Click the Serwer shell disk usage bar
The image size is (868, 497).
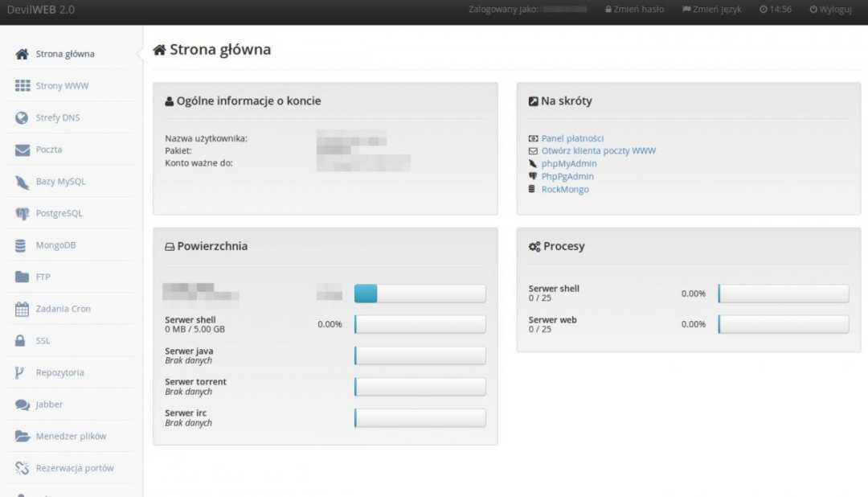[x=420, y=324]
